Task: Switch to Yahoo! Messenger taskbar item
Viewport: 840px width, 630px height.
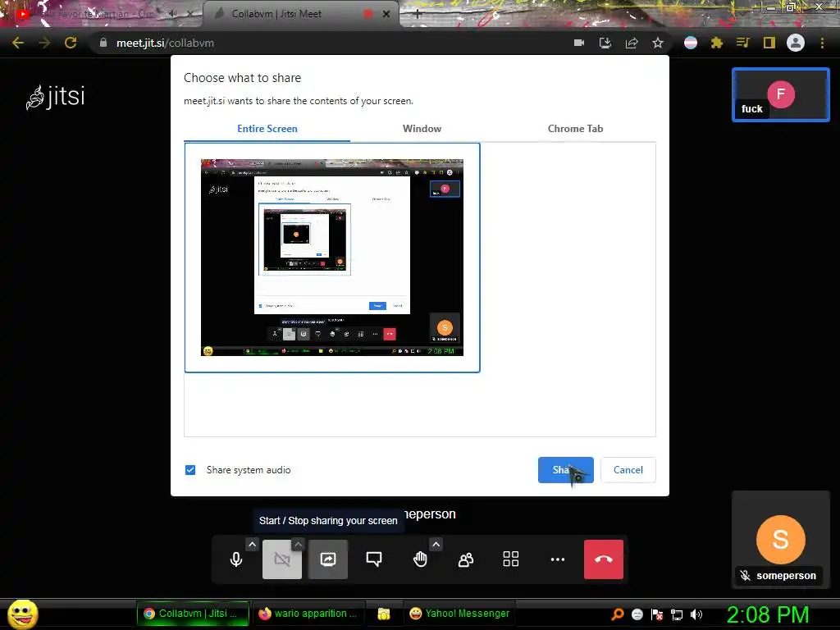Action: coord(459,614)
